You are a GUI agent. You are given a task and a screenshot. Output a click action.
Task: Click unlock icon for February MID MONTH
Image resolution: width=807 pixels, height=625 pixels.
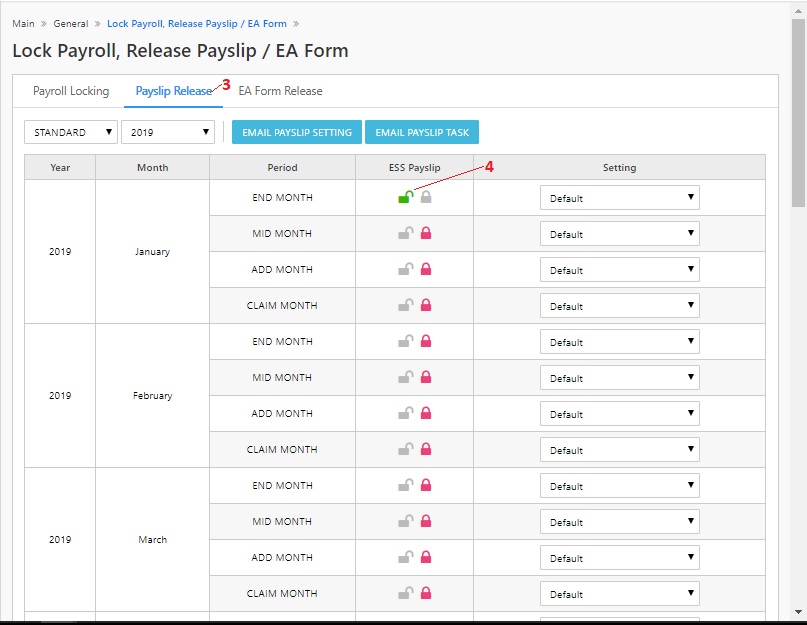406,377
